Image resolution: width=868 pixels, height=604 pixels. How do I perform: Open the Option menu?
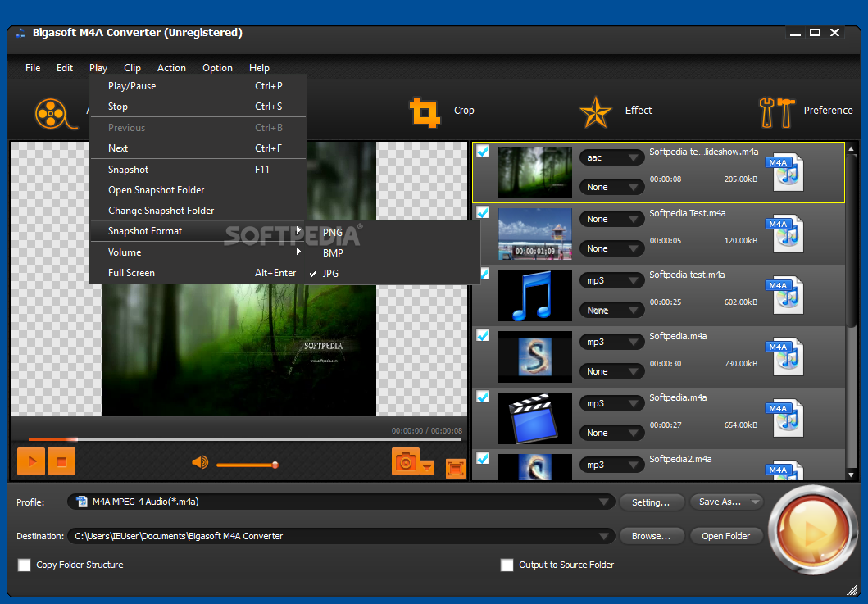pos(217,68)
